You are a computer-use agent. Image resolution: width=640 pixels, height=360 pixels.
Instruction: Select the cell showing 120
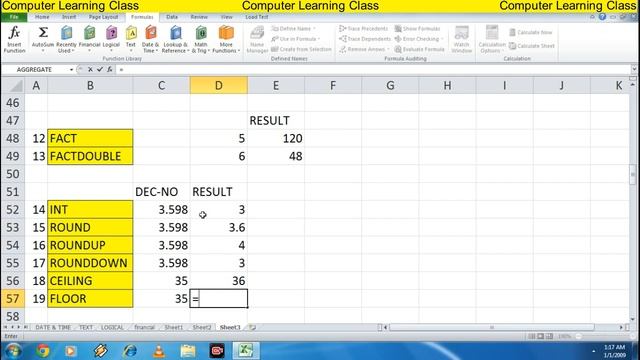[x=276, y=138]
